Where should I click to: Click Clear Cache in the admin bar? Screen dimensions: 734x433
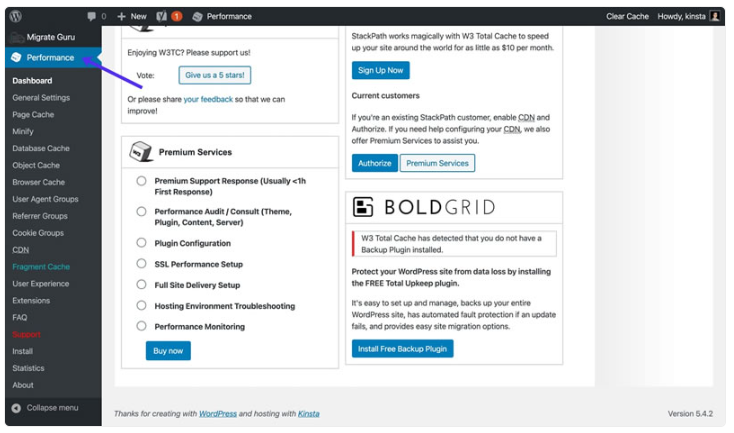(627, 17)
